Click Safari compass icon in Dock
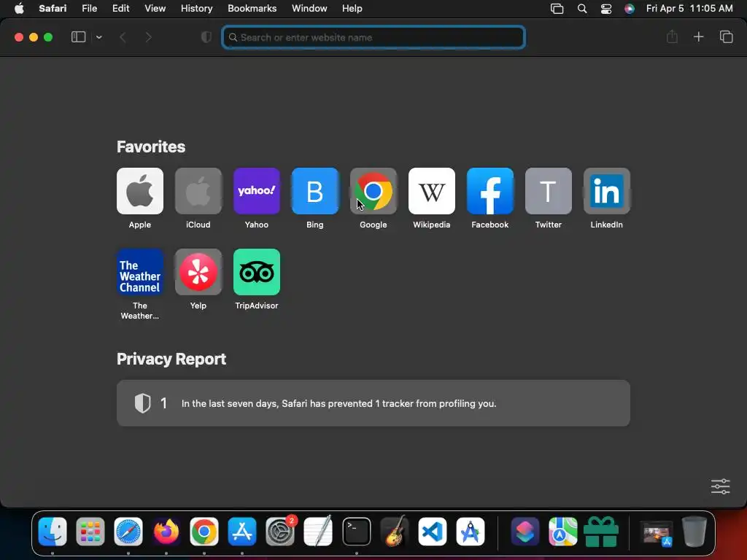 pos(128,532)
